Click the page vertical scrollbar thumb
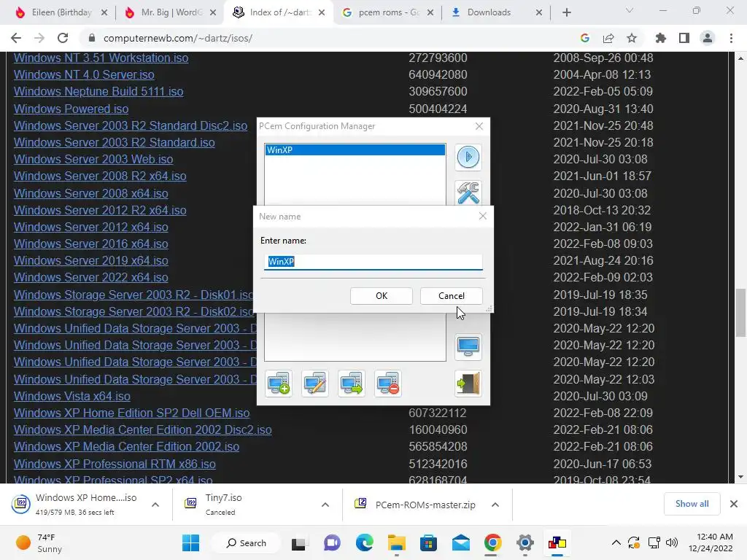747x560 pixels. [x=741, y=312]
